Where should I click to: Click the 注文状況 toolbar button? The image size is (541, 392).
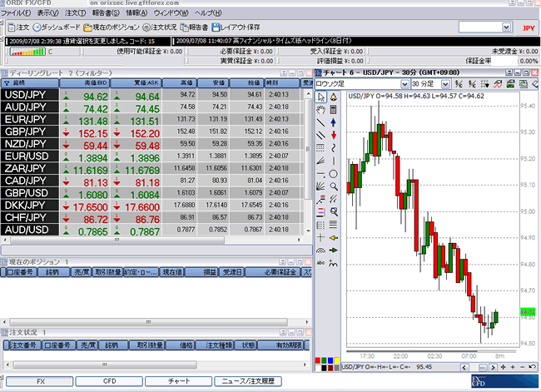click(x=160, y=27)
